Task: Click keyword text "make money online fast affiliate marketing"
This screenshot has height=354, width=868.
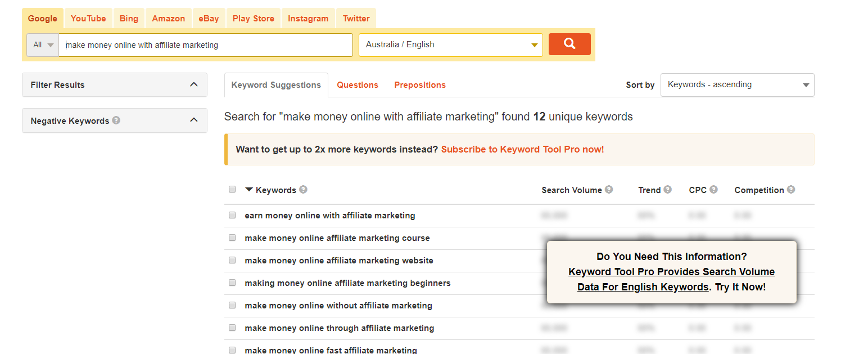Action: (331, 350)
